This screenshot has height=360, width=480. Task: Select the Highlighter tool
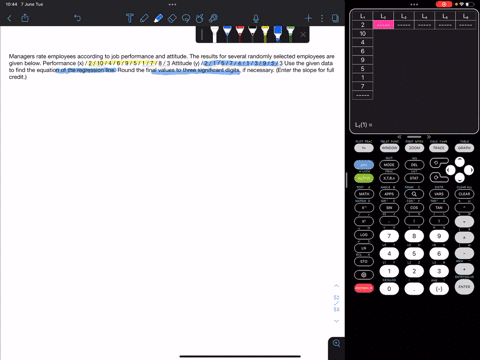[158, 18]
